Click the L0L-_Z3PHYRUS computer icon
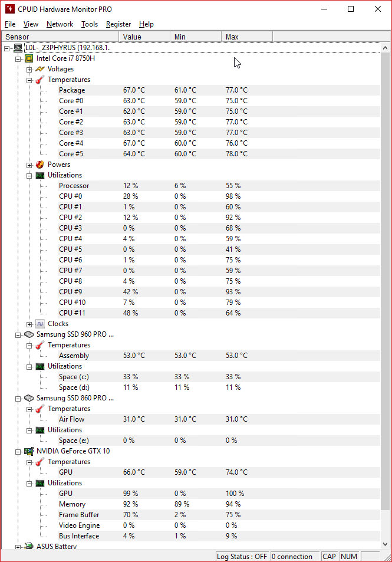Screen dimensions: 392x562 18,48
